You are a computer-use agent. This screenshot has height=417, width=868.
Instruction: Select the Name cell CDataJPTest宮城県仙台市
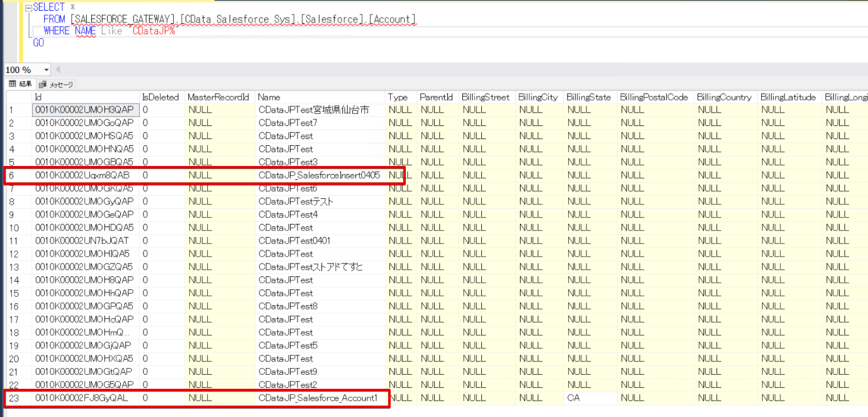tap(320, 110)
